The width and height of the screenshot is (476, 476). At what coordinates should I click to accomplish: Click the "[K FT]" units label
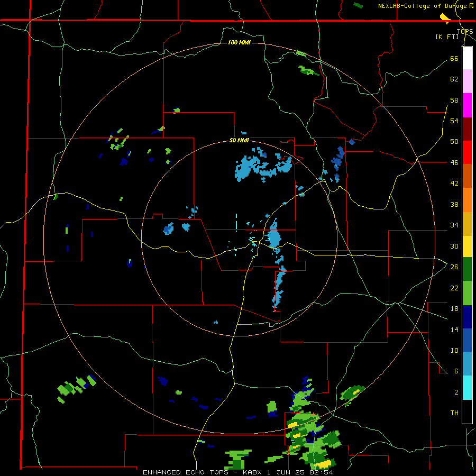447,36
